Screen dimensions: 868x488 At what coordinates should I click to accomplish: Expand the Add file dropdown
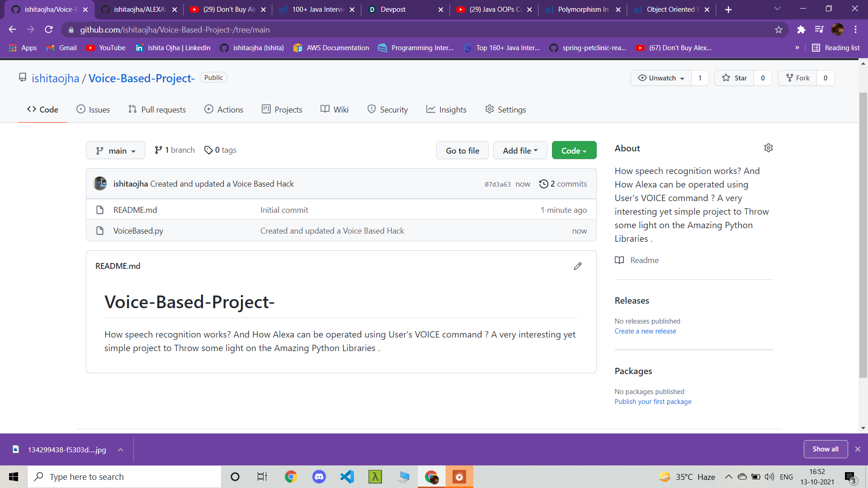pyautogui.click(x=520, y=150)
